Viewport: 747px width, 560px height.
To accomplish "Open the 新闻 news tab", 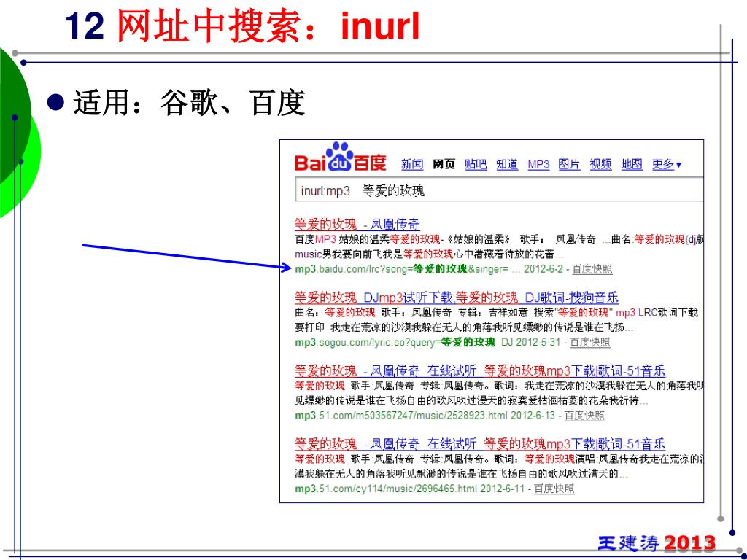I will (x=412, y=164).
